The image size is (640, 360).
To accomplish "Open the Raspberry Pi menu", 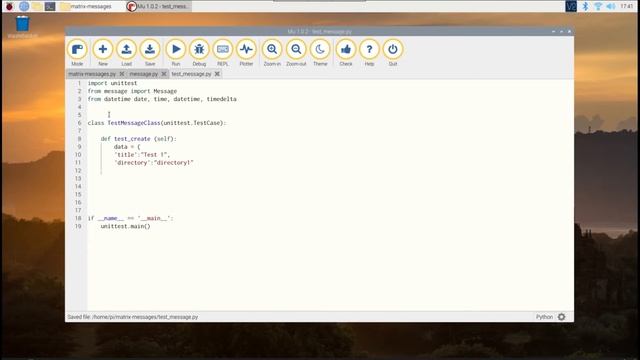I will coord(9,6).
